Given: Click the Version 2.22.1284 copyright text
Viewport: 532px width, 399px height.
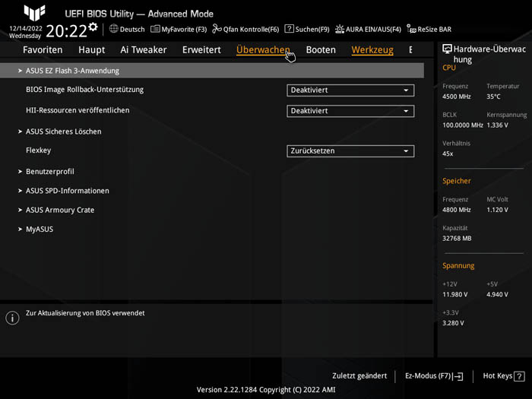Looking at the screenshot, I should 266,389.
